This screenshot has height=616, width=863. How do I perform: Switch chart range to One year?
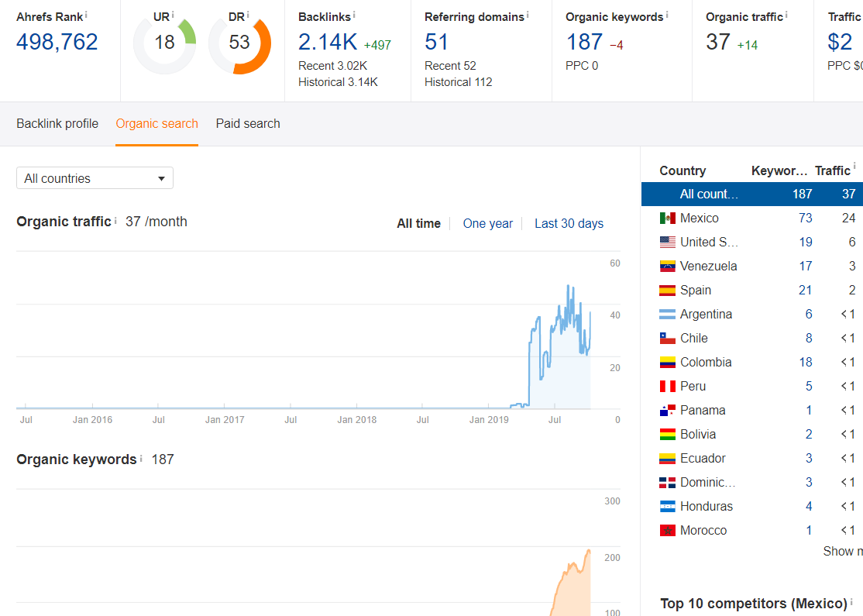coord(487,223)
